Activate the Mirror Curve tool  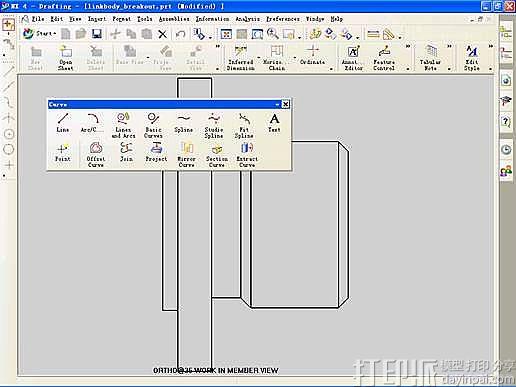[186, 154]
